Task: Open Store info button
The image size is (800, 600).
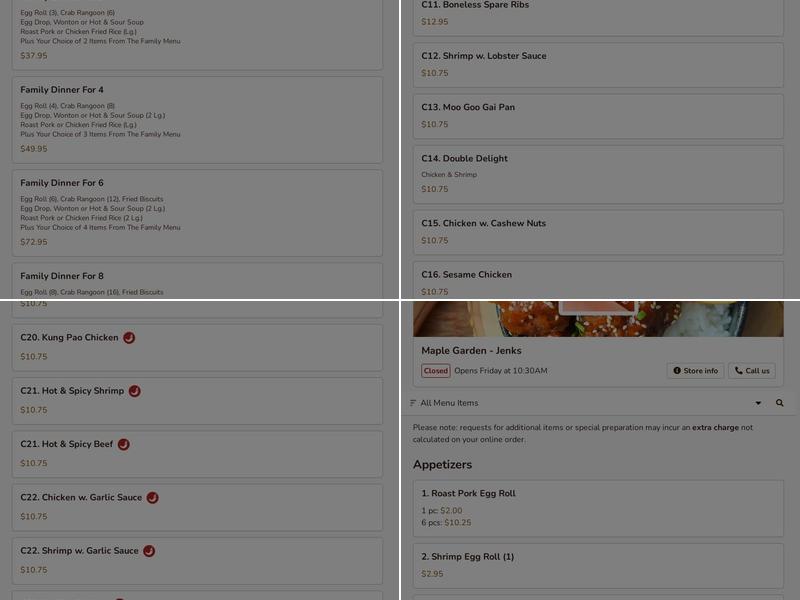Action: 695,371
